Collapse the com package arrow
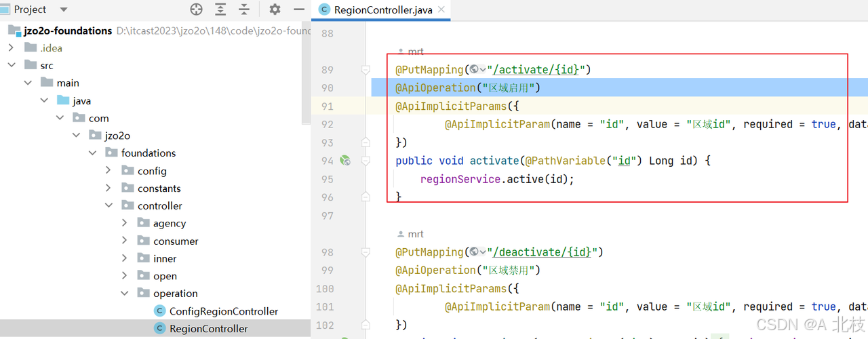The width and height of the screenshot is (868, 339). click(x=60, y=118)
